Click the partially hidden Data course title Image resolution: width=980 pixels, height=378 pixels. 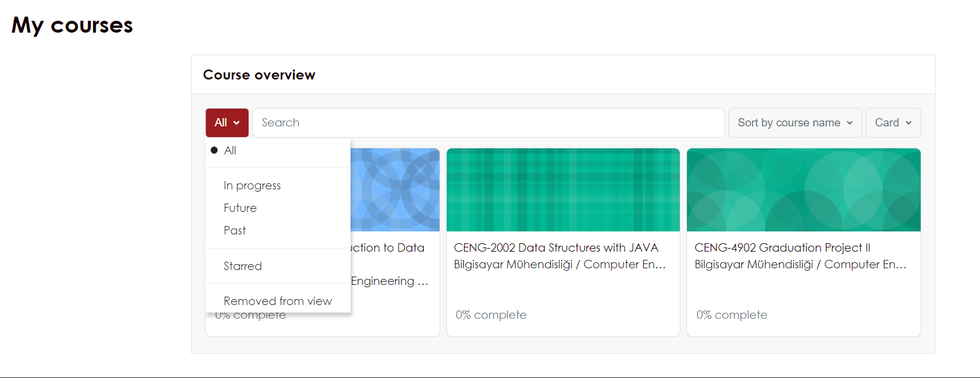(388, 248)
